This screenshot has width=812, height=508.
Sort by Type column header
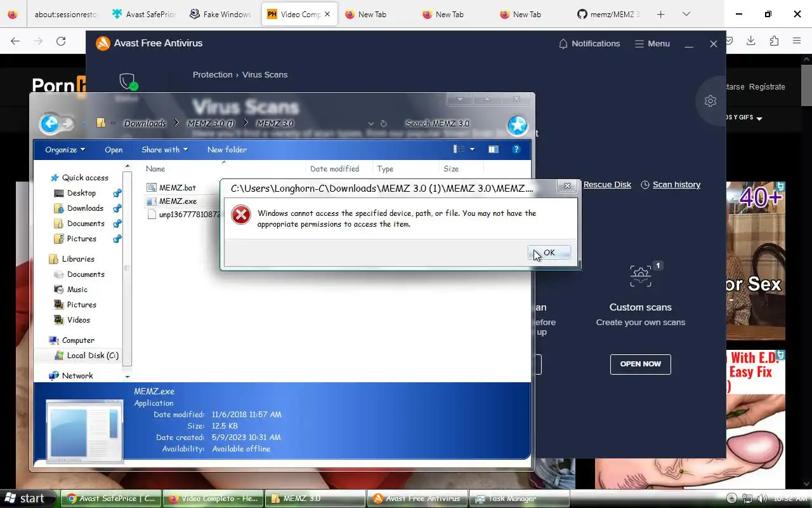pos(385,169)
